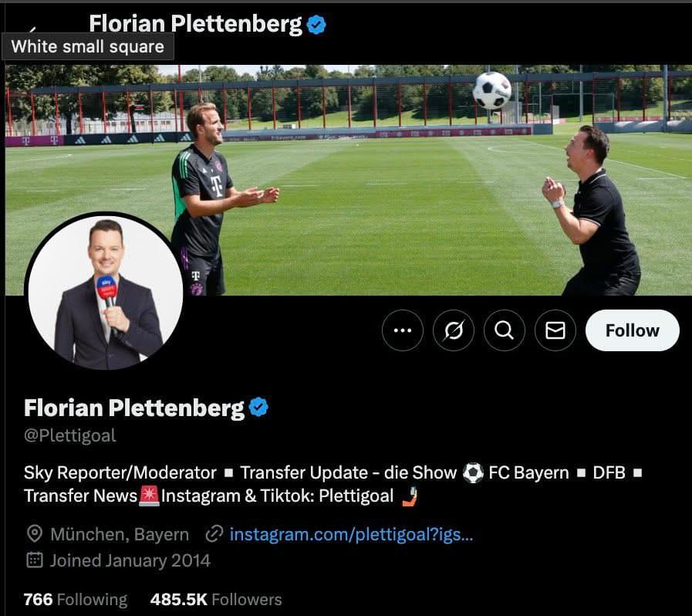Click the @Plettigoal handle text
This screenshot has width=692, height=616.
point(70,435)
